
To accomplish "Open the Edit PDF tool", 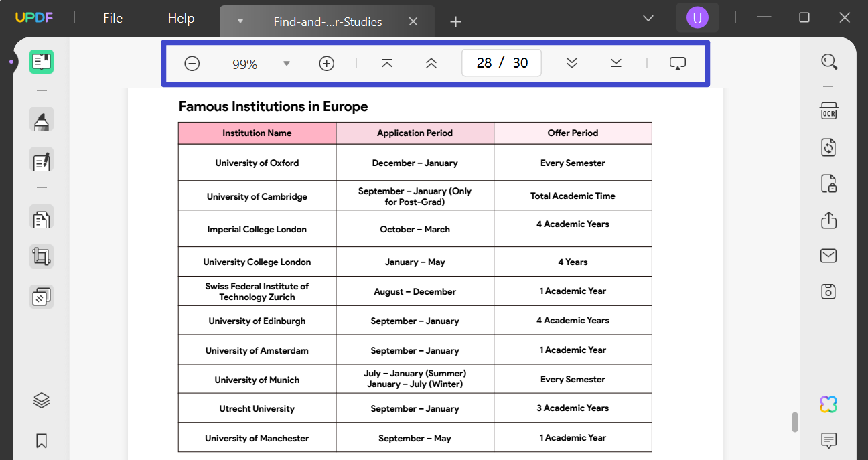I will point(42,161).
